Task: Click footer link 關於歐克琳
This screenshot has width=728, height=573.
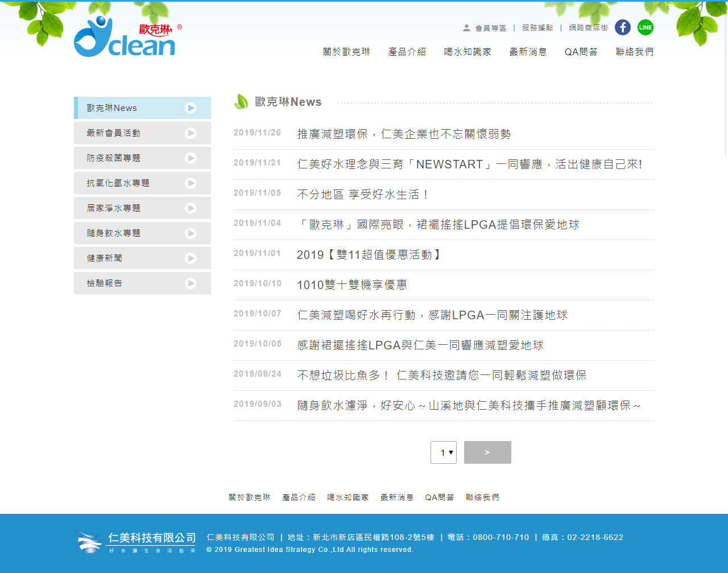Action: 250,497
